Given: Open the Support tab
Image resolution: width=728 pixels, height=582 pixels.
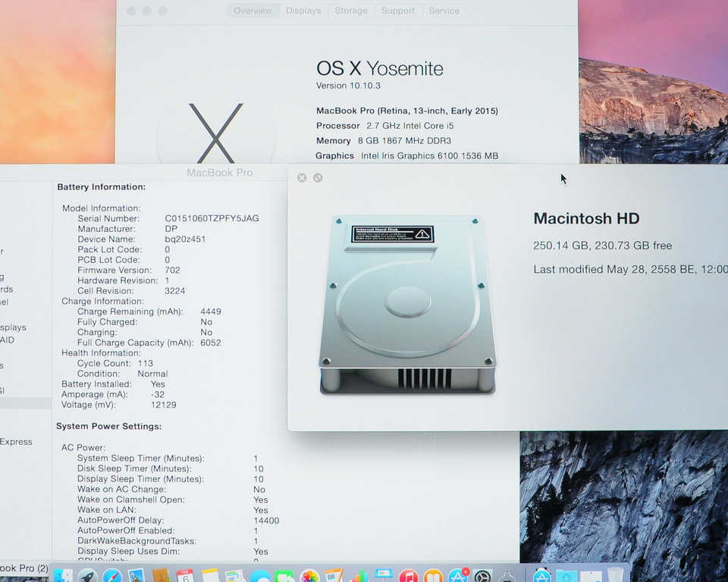Looking at the screenshot, I should (398, 11).
